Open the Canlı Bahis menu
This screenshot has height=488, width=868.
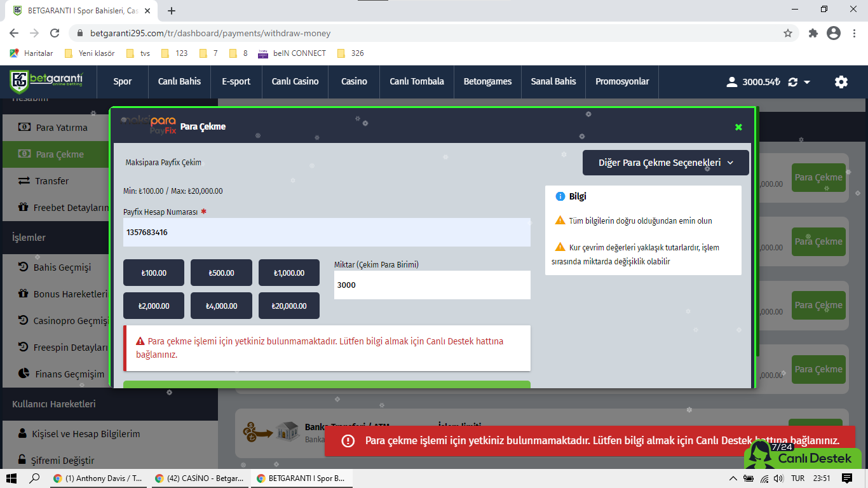click(x=179, y=81)
